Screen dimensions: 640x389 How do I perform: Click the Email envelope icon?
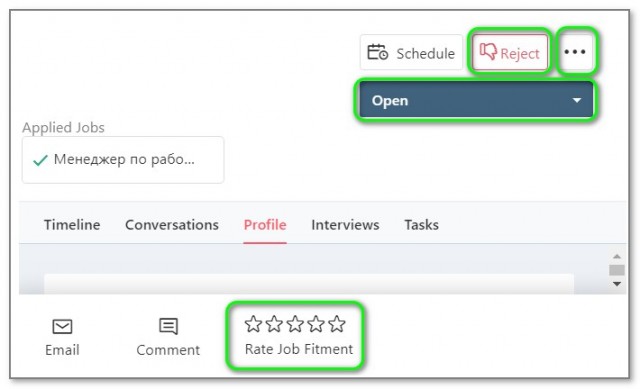[62, 327]
